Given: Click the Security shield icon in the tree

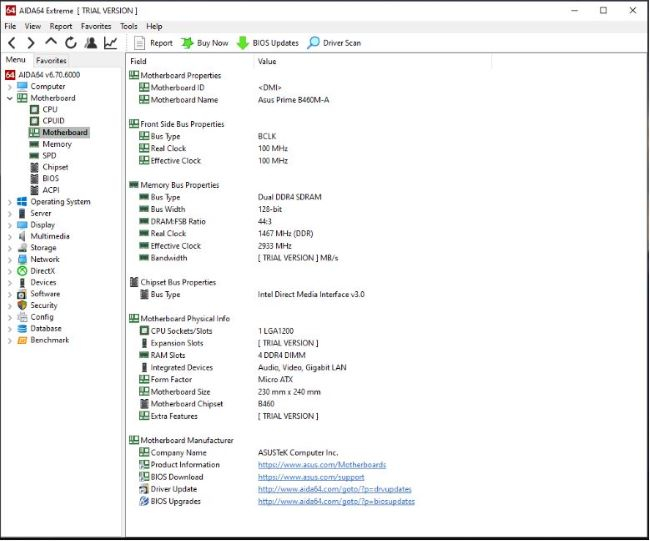Looking at the screenshot, I should point(22,306).
